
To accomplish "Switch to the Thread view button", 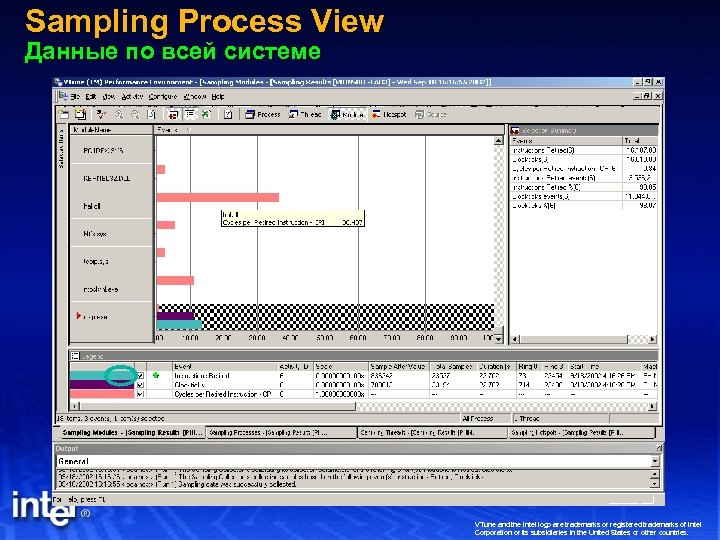I will point(305,114).
